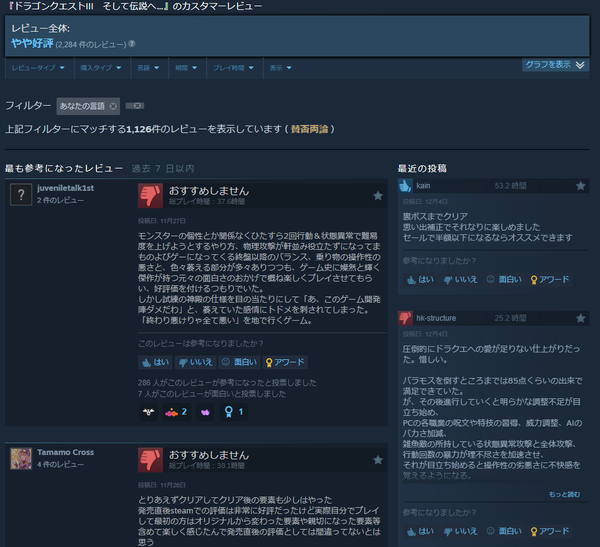Open the 言語 filter dropdown

[x=149, y=68]
